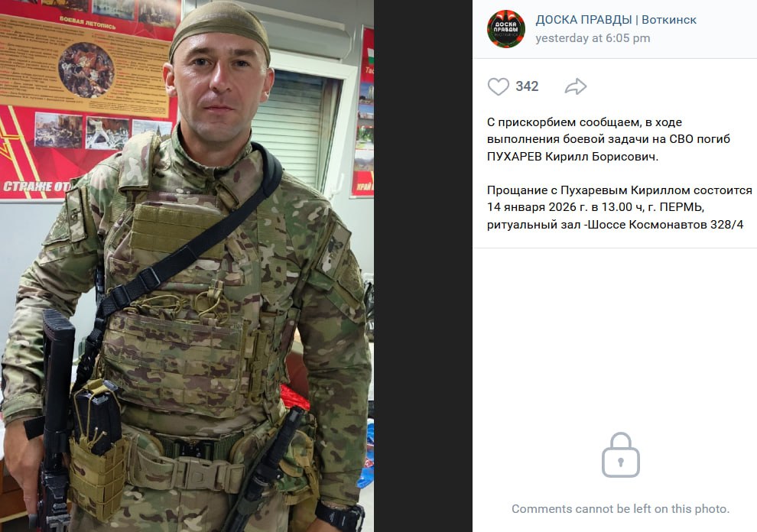Click the first caption paragraph starting "С прискорбием"

point(609,140)
